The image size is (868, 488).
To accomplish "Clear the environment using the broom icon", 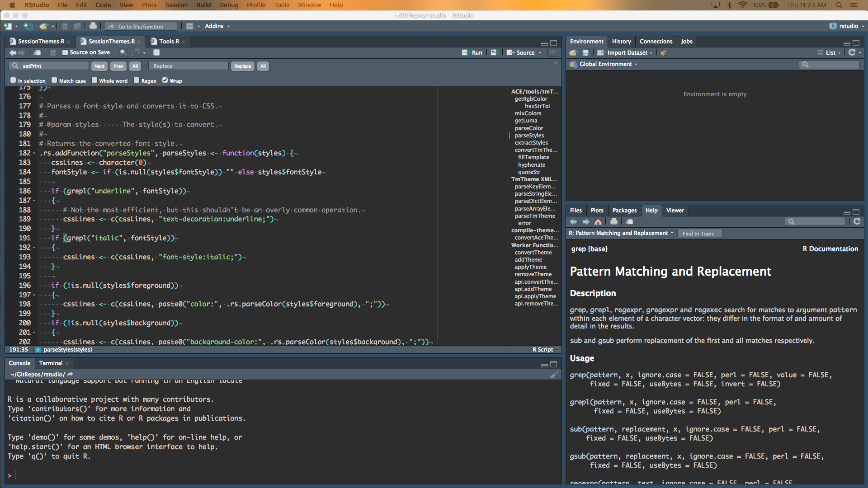I will 663,53.
